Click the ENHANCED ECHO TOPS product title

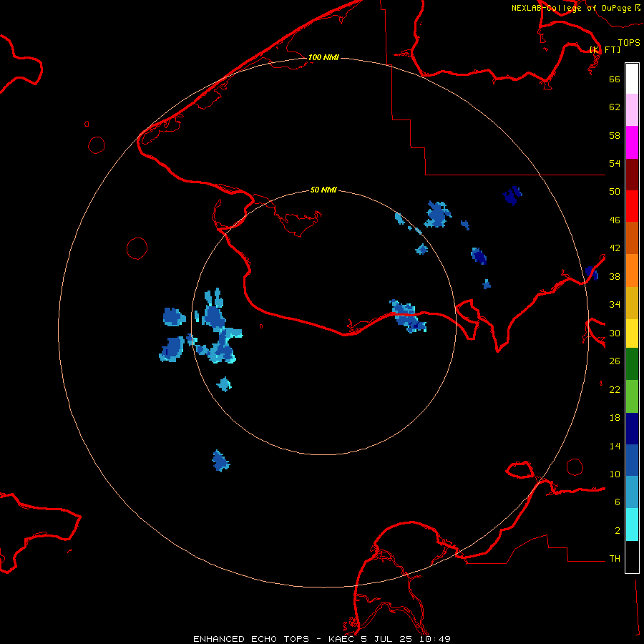(x=251, y=639)
